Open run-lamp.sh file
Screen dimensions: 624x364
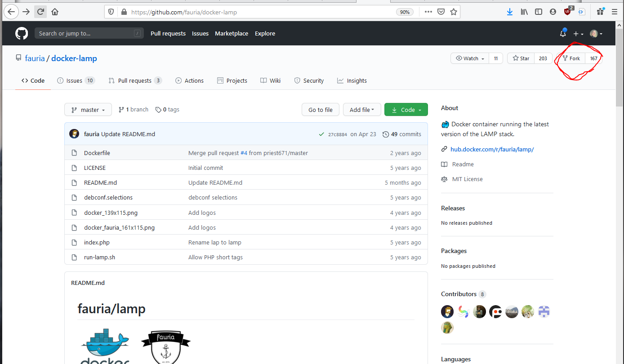coord(99,257)
